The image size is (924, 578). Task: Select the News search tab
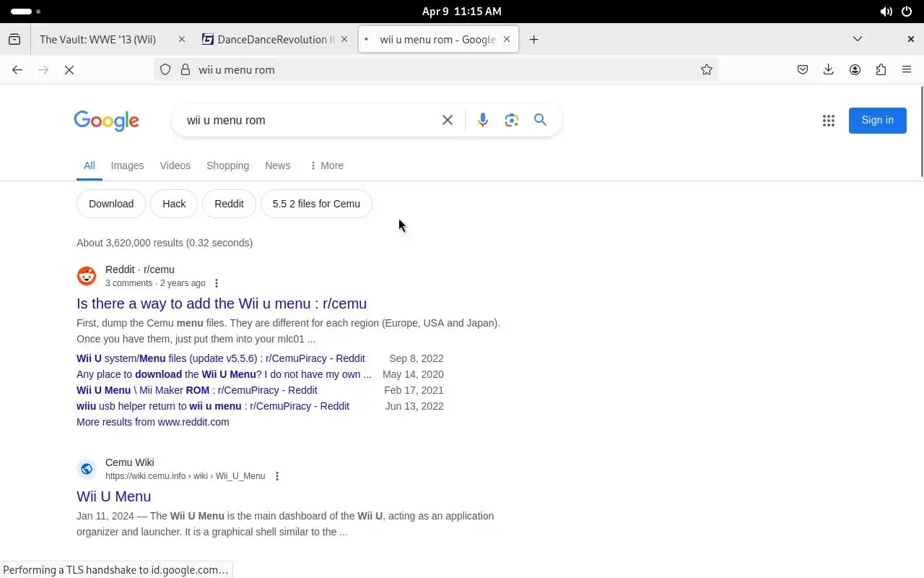(278, 165)
